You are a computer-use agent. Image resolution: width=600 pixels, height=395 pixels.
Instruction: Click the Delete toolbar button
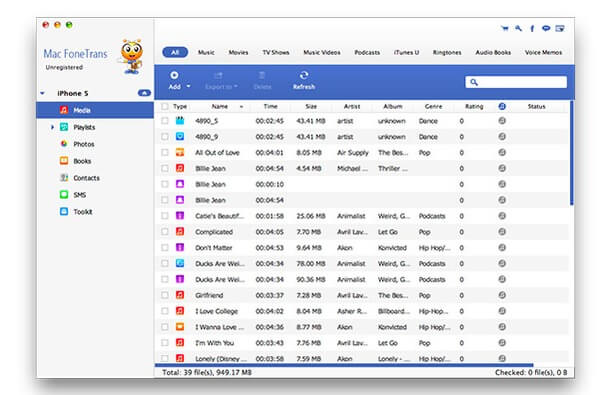(262, 81)
